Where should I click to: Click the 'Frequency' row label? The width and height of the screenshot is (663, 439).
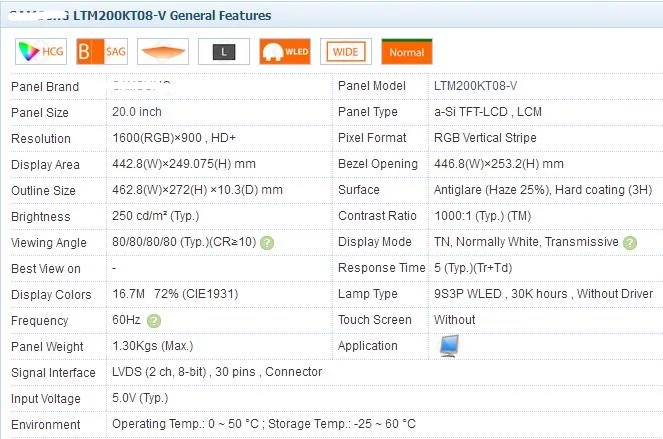(39, 321)
